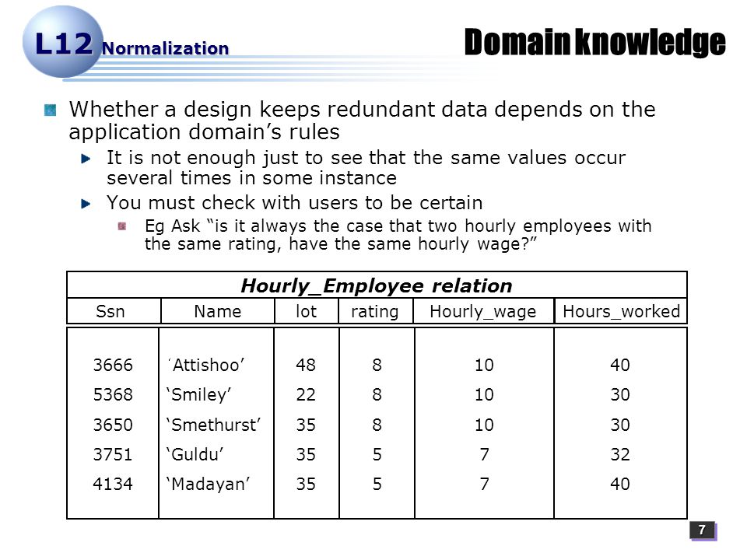The height and width of the screenshot is (560, 747).
Task: Select lot value "35" in Guldu row
Action: pyautogui.click(x=306, y=454)
